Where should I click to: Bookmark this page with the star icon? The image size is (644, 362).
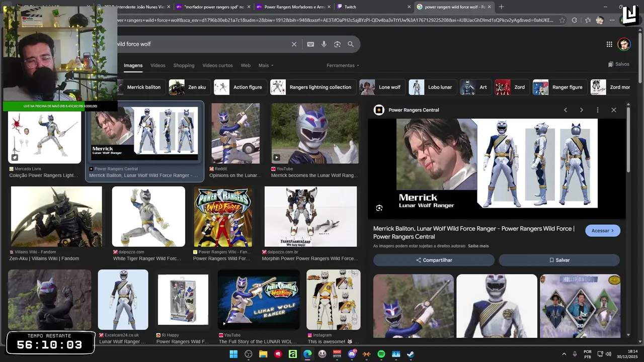pyautogui.click(x=562, y=20)
